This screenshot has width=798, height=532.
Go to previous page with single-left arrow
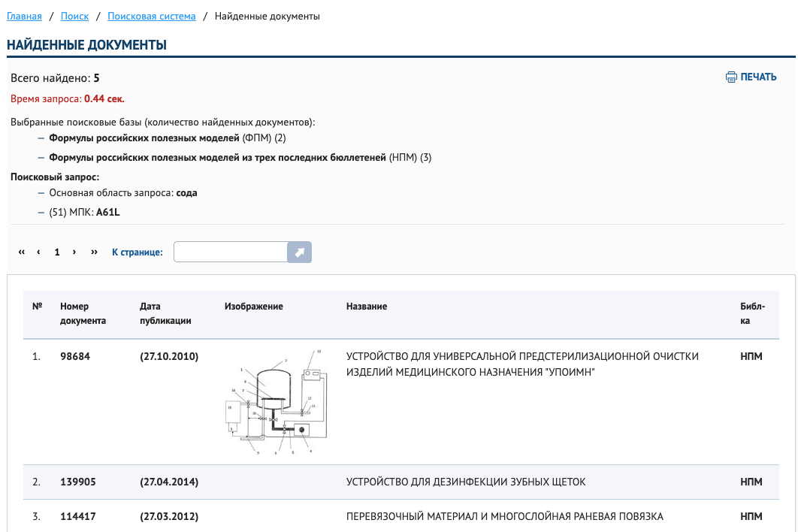[38, 252]
